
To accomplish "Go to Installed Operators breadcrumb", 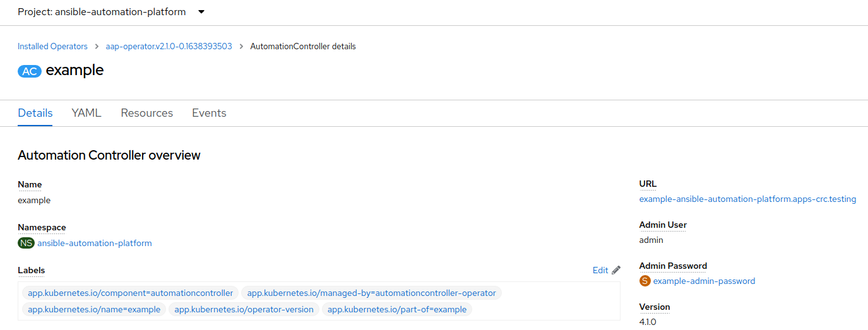I will click(52, 47).
